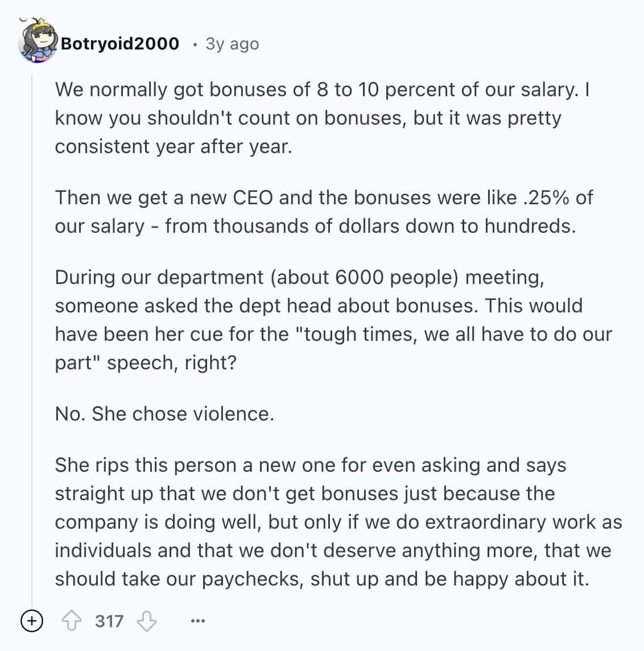The image size is (644, 651).
Task: Open the three-dot more options menu
Action: click(x=197, y=621)
